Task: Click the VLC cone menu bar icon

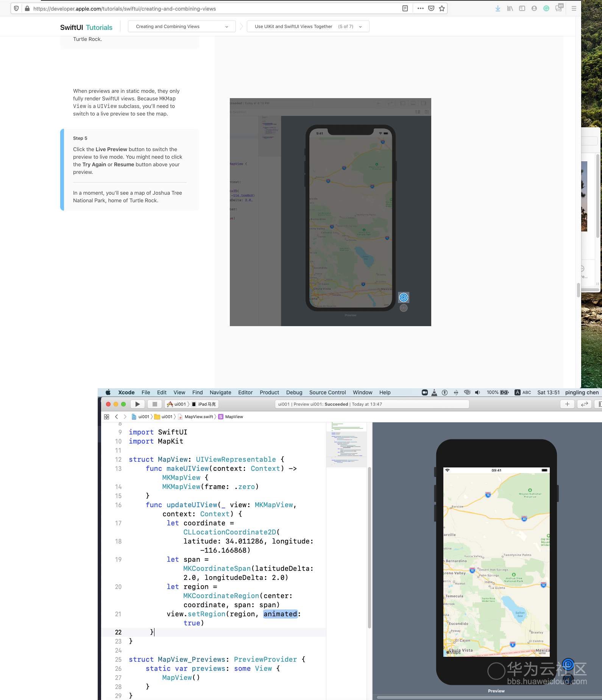Action: 434,392
